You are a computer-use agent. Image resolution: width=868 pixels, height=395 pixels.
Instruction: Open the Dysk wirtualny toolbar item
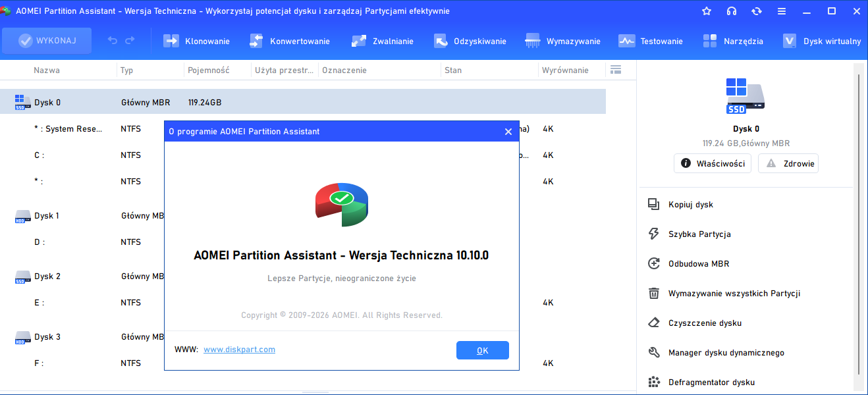pyautogui.click(x=822, y=41)
